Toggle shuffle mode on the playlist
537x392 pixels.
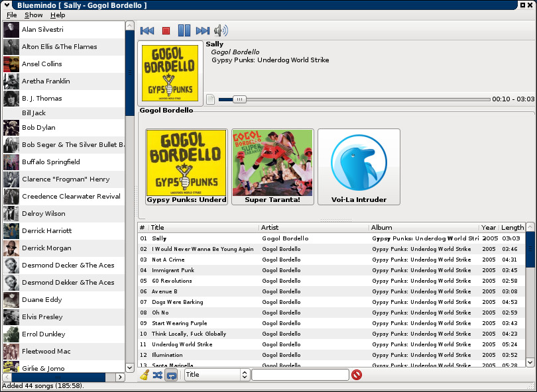point(158,375)
